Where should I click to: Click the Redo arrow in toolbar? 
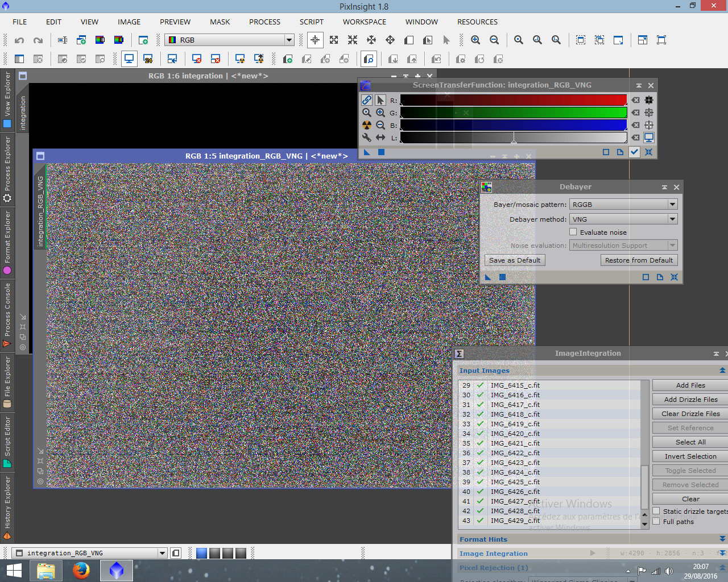pos(38,40)
